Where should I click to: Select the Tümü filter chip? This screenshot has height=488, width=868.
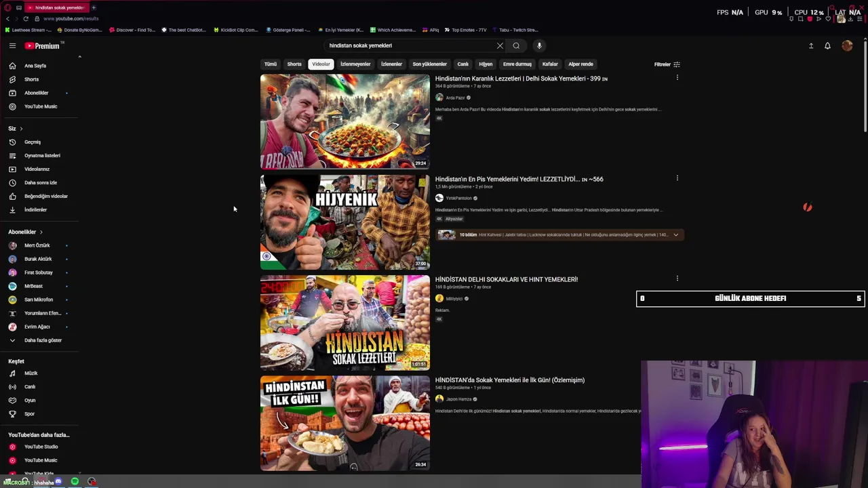click(271, 64)
